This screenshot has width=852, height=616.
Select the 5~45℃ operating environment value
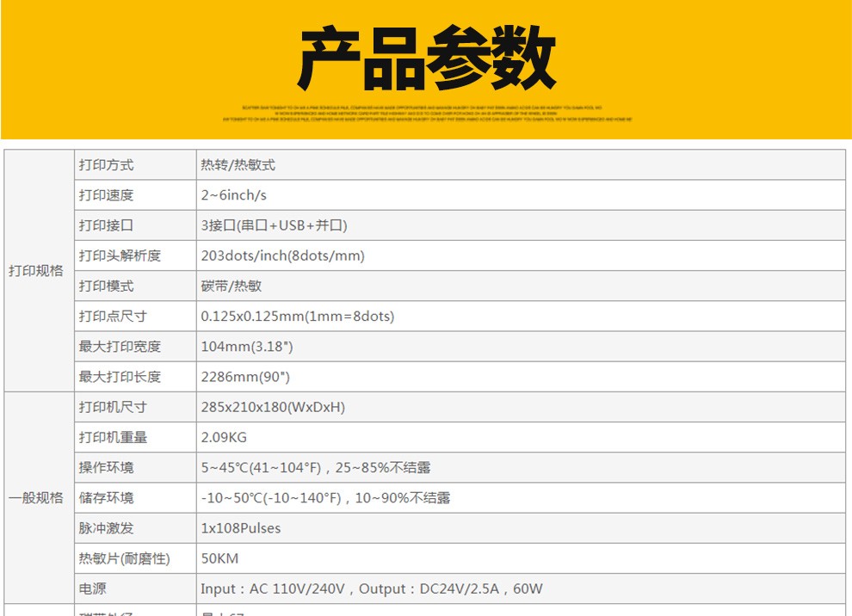315,468
